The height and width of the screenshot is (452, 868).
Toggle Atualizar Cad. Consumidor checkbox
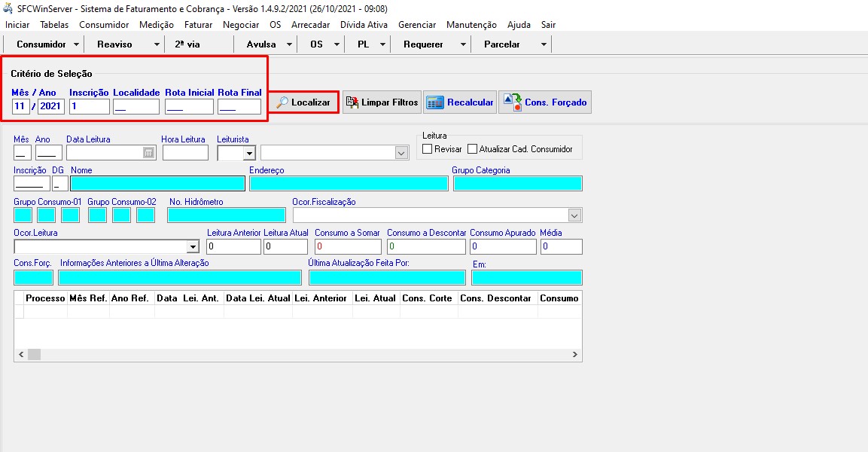pos(473,149)
